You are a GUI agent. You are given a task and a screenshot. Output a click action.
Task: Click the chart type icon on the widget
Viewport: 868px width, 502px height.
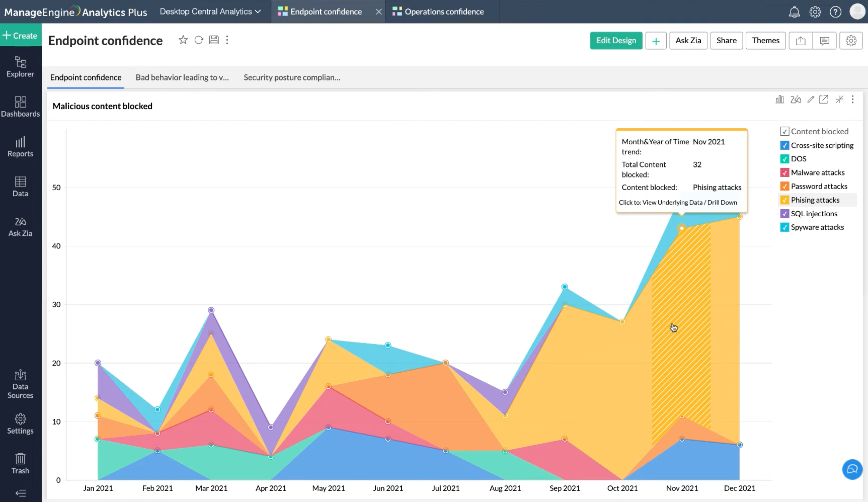(x=780, y=99)
